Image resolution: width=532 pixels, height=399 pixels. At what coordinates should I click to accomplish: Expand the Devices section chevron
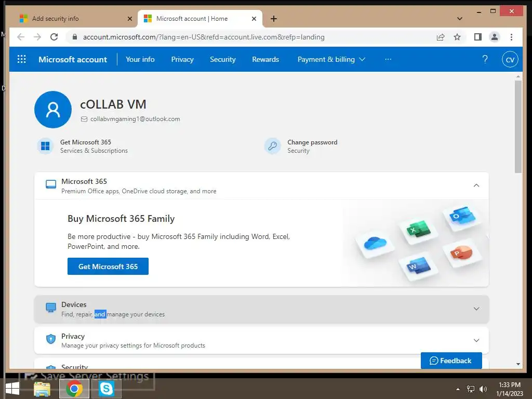(x=476, y=309)
